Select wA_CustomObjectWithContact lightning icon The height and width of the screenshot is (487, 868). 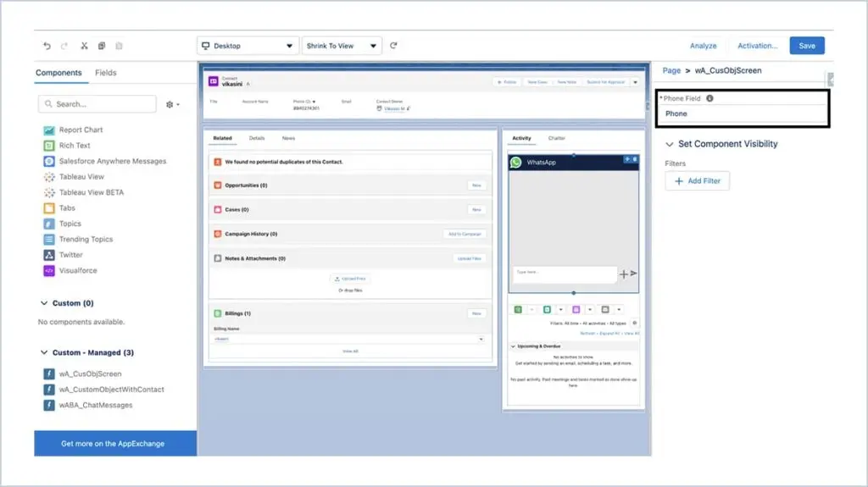(49, 390)
